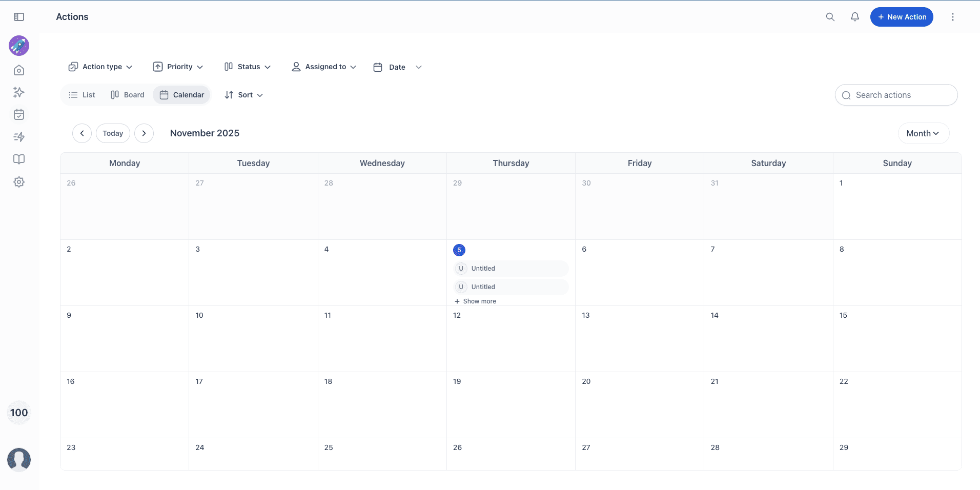980x490 pixels.
Task: Open the Home section in the sidebar
Action: click(19, 70)
